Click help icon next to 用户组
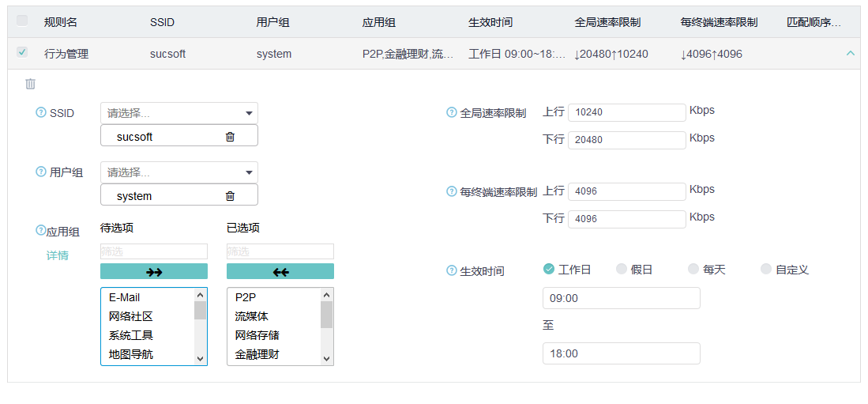The width and height of the screenshot is (868, 404). [41, 172]
